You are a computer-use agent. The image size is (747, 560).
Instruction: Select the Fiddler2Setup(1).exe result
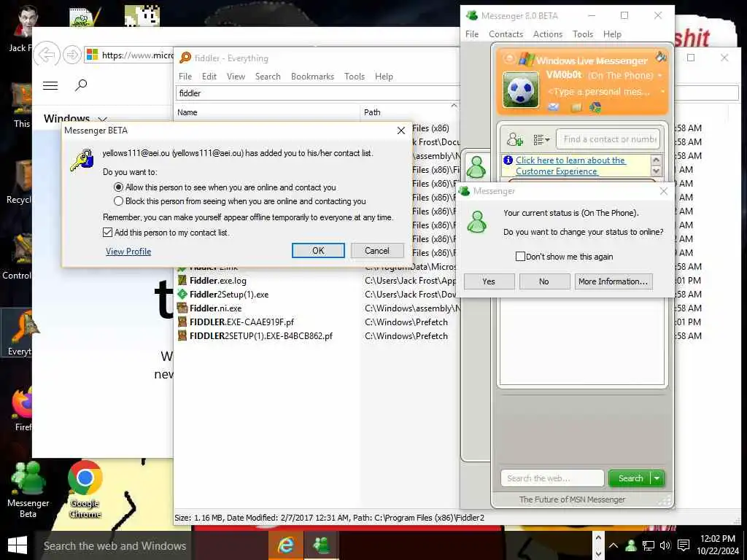229,295
